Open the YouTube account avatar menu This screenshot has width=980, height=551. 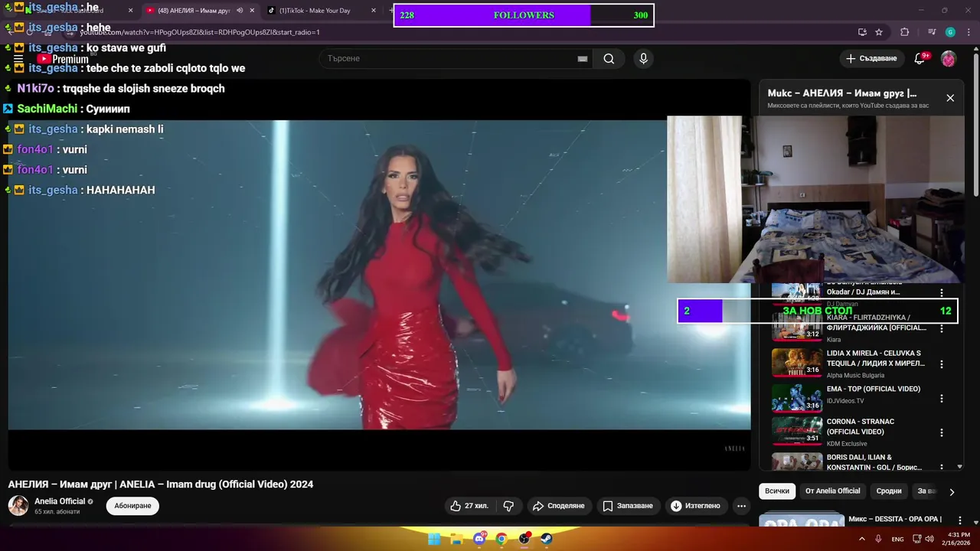949,59
